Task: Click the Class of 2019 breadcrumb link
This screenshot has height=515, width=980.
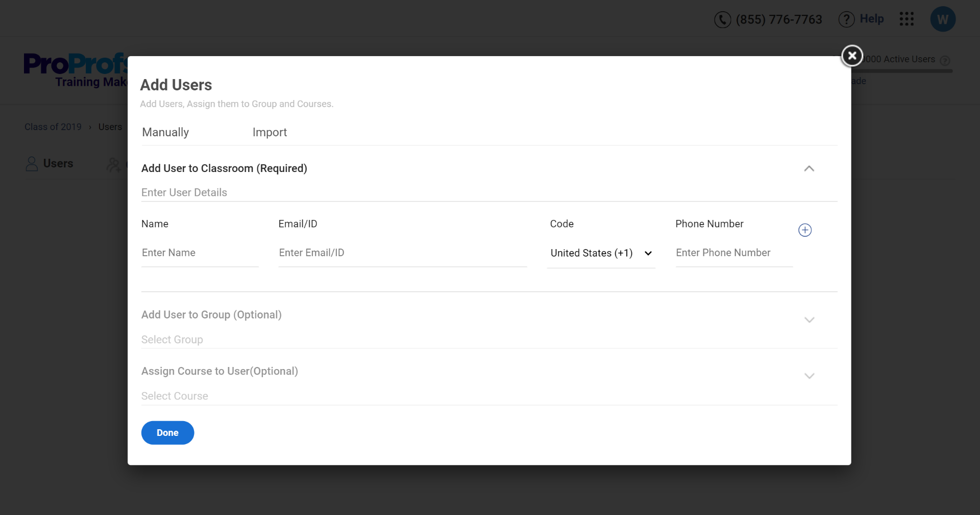Action: pos(53,127)
